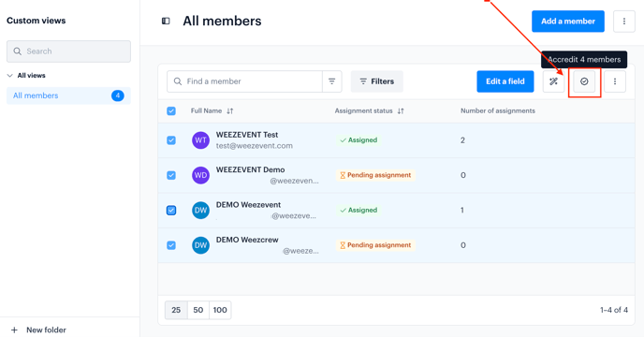644x337 pixels.
Task: Click the Accredit members checkmark icon
Action: point(584,81)
